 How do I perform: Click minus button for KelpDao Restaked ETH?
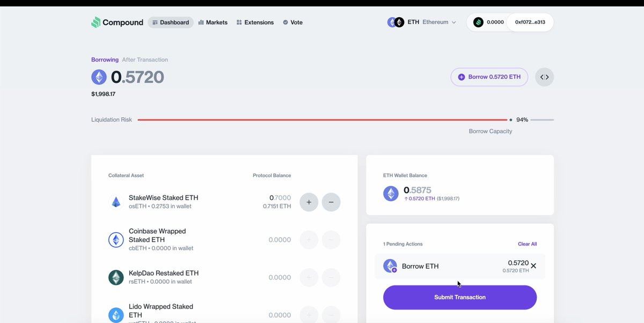click(331, 277)
